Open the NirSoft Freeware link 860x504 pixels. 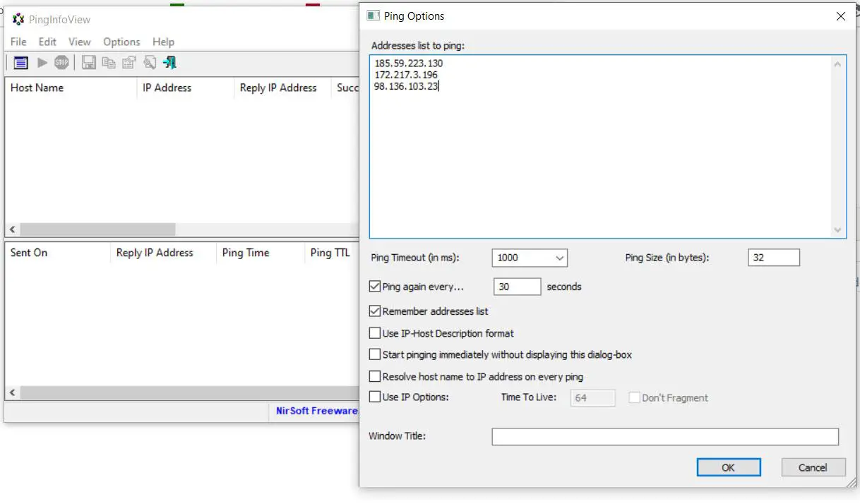click(x=318, y=411)
